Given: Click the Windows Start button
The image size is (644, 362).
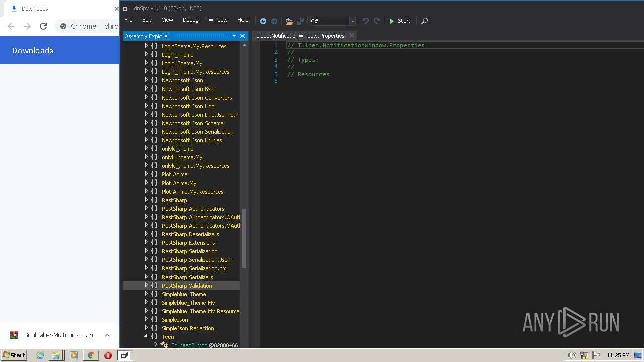Looking at the screenshot, I should pos(14,355).
